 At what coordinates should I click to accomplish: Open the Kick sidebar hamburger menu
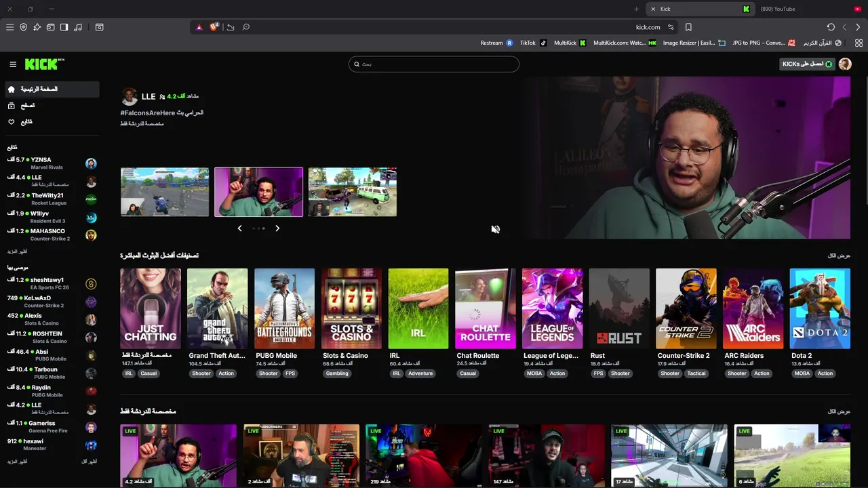(13, 64)
